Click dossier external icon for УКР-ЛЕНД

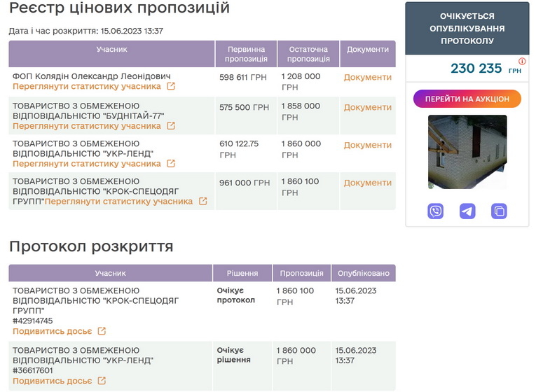pos(102,381)
